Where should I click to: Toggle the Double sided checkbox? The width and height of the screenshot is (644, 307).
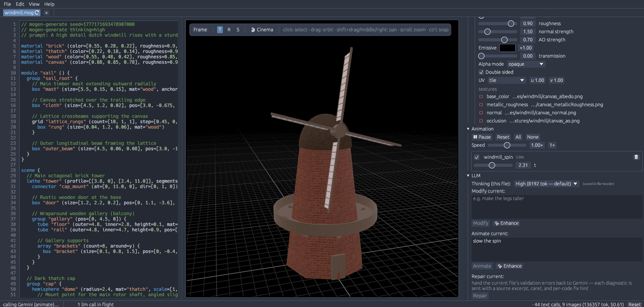[x=481, y=72]
